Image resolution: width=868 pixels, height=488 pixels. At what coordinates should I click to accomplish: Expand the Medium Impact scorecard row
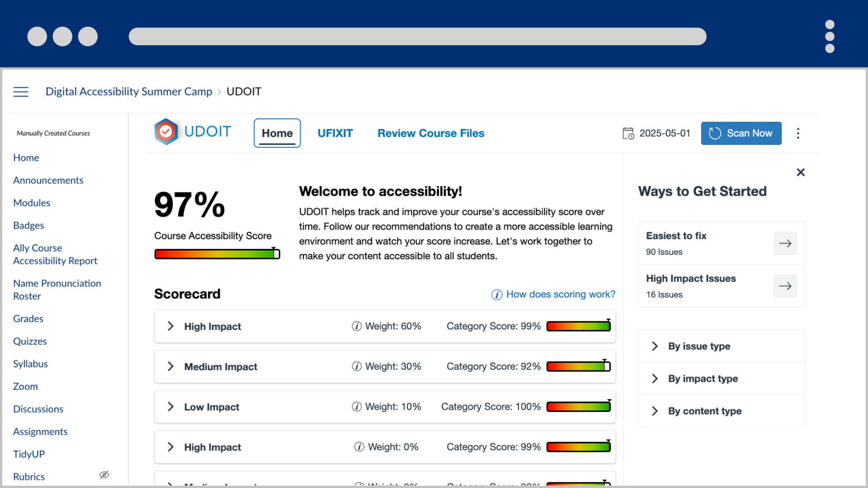click(x=170, y=366)
